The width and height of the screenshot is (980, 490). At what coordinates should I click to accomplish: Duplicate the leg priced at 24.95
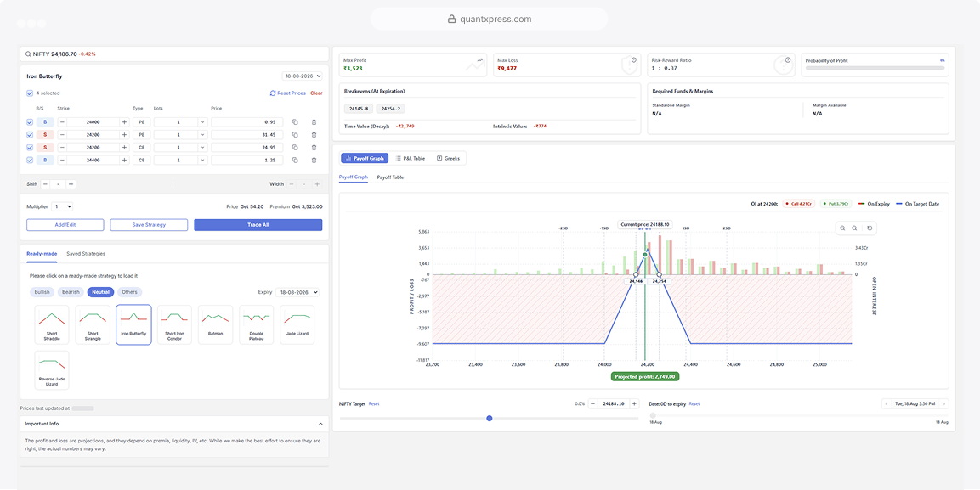[x=295, y=147]
